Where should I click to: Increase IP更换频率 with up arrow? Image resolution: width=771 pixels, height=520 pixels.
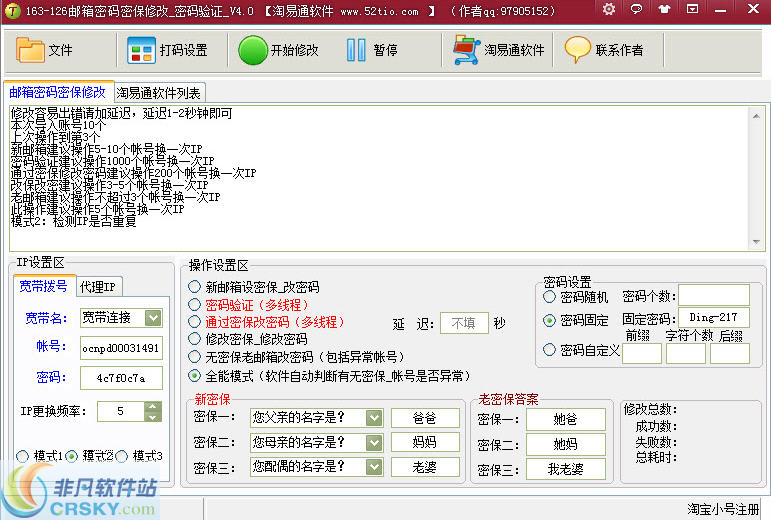(x=153, y=406)
